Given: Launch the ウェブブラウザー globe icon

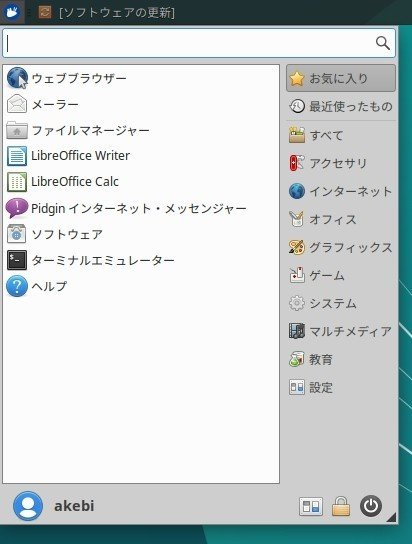Looking at the screenshot, I should click(x=17, y=78).
